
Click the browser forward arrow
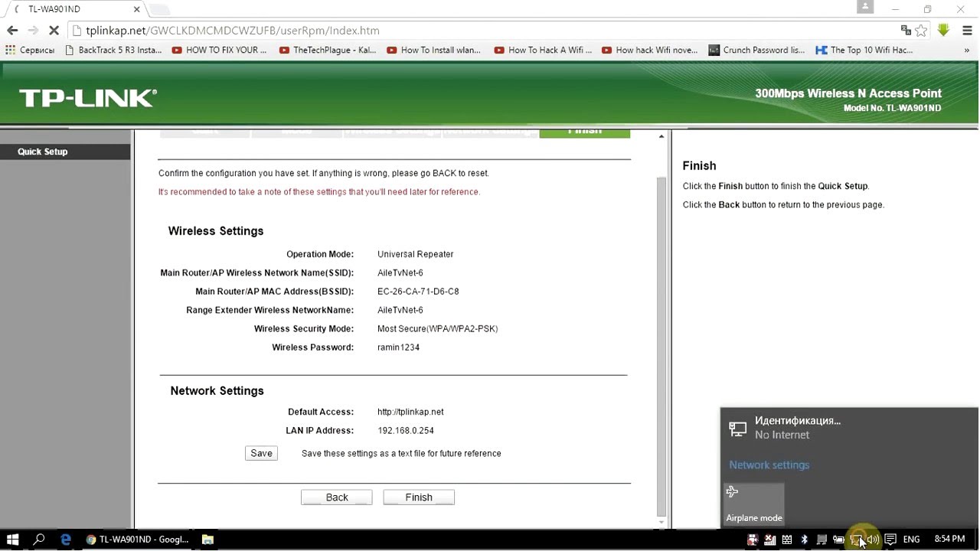point(33,31)
